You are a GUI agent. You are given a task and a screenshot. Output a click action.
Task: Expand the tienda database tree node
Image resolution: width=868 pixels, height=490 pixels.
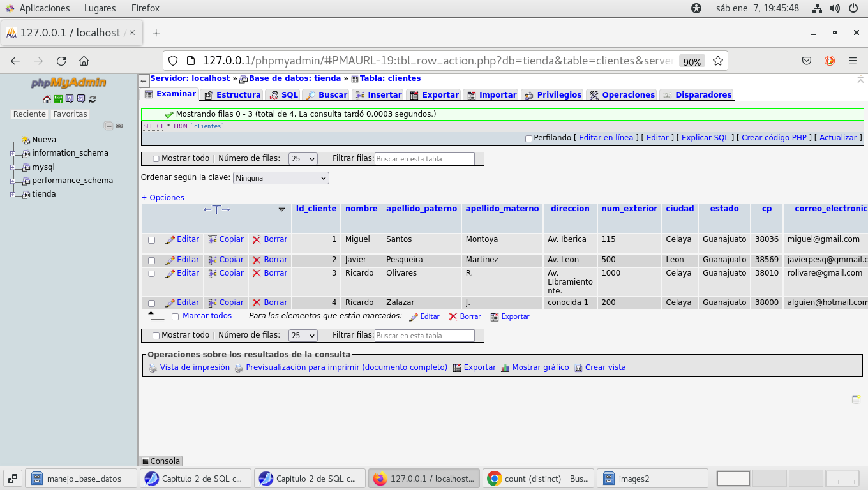pos(13,195)
